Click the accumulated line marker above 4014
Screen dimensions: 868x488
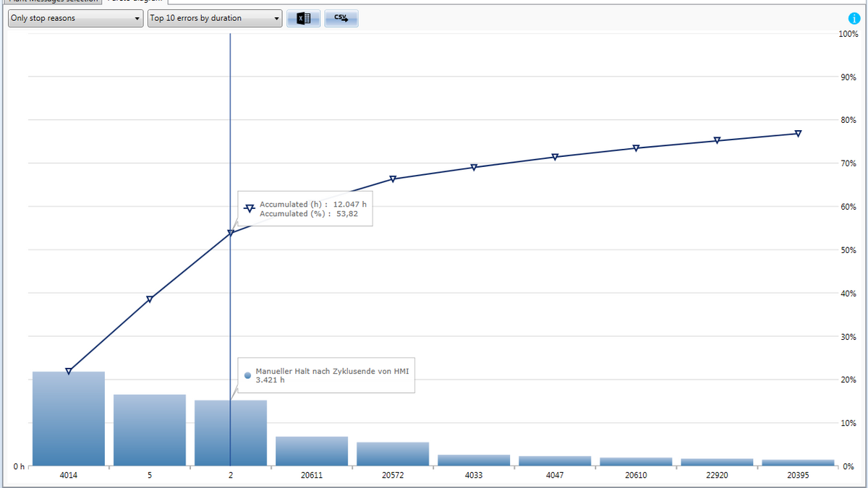tap(69, 371)
